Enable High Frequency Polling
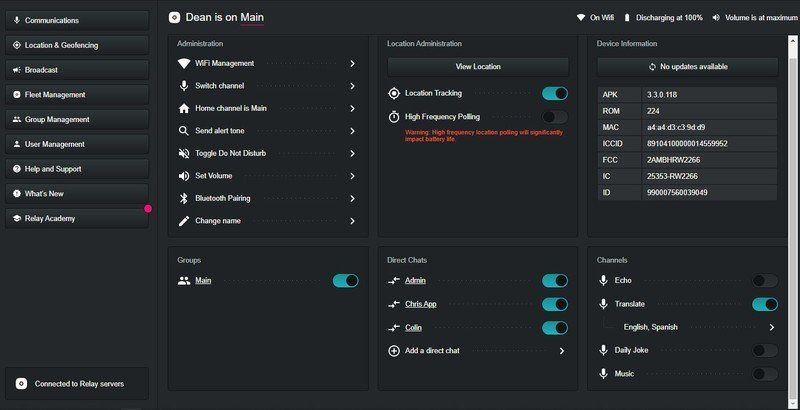This screenshot has width=800, height=410. [554, 117]
